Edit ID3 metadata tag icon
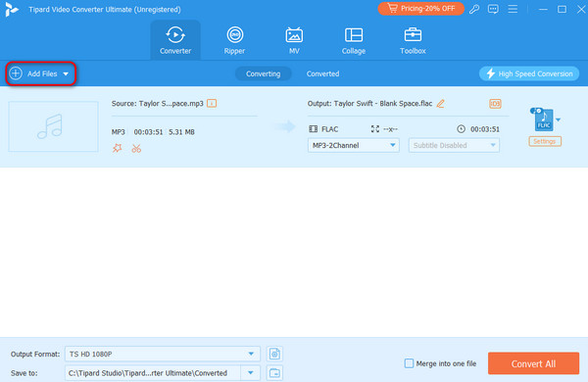588x382 pixels. point(495,104)
